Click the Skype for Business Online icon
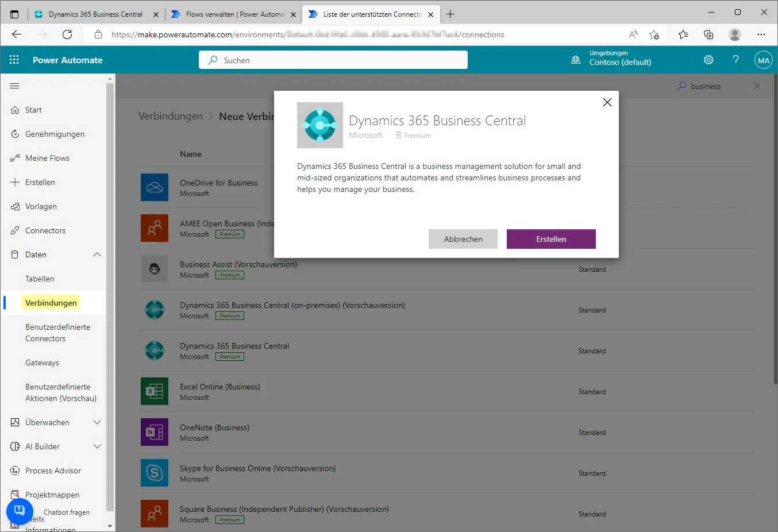This screenshot has height=532, width=778. point(155,473)
